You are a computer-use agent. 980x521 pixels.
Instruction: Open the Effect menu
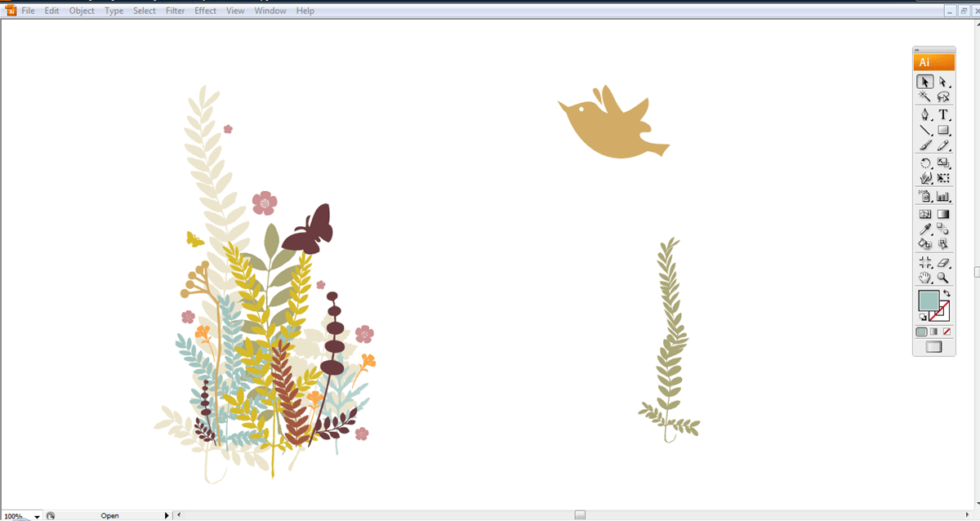(205, 11)
